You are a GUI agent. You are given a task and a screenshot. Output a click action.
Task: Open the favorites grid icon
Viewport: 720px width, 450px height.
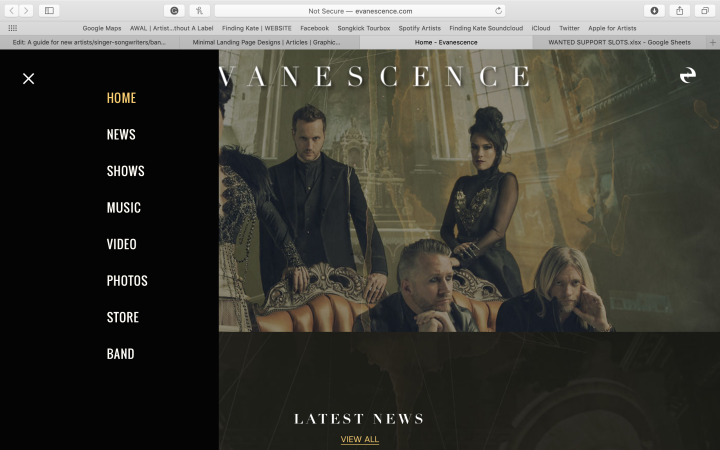point(13,28)
